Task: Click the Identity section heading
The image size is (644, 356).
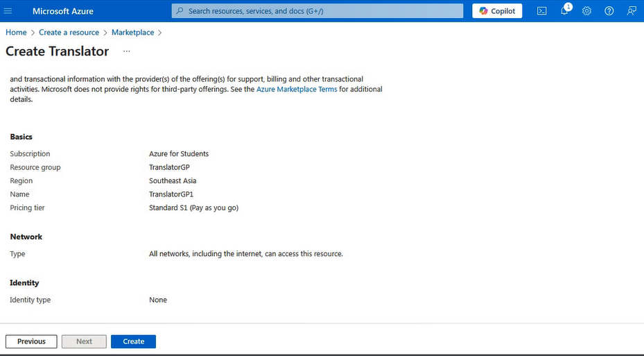Action: (x=24, y=283)
